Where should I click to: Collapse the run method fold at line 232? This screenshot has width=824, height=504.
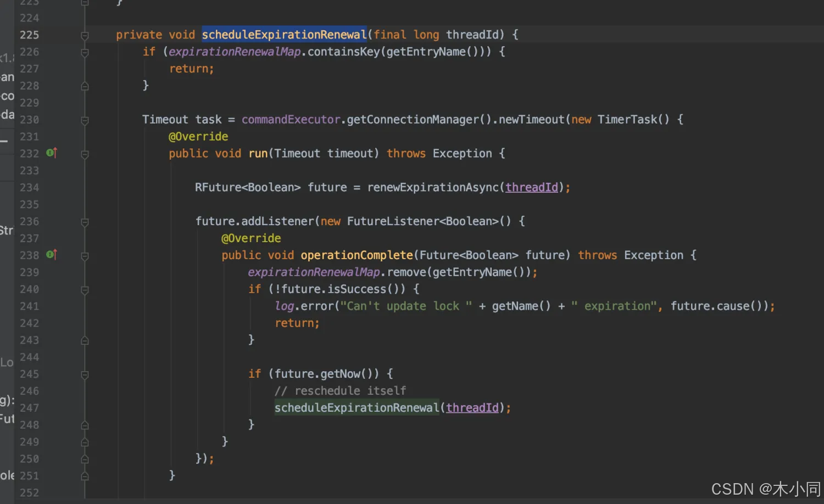(x=85, y=154)
